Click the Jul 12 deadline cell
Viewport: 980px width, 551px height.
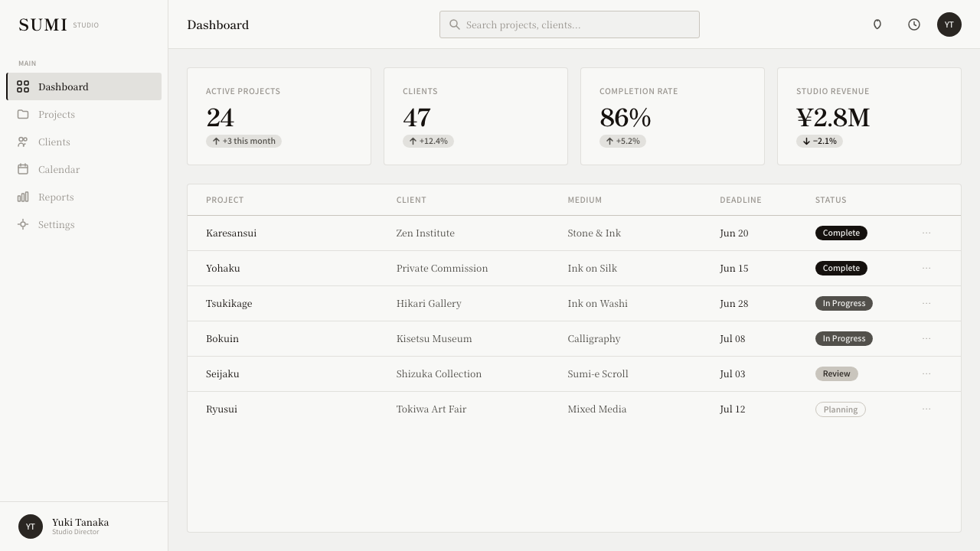732,409
